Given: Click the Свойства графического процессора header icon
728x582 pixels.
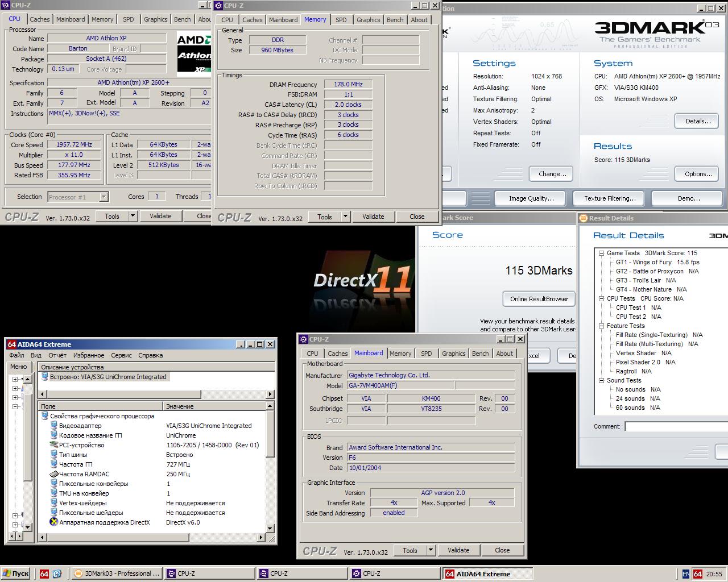Looking at the screenshot, I should pos(45,416).
